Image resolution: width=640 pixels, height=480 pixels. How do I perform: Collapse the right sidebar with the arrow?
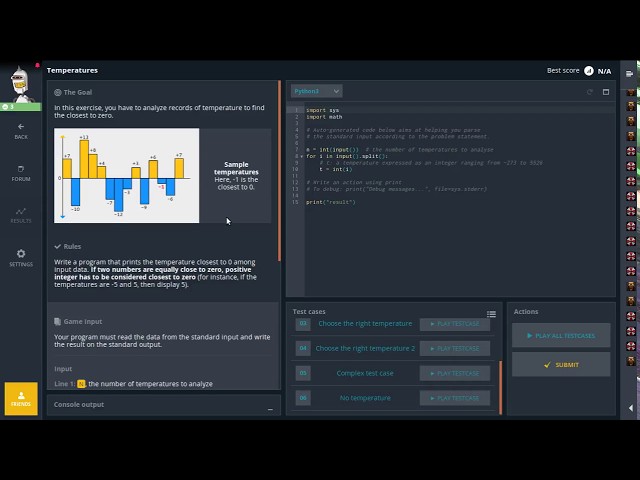coord(631,408)
